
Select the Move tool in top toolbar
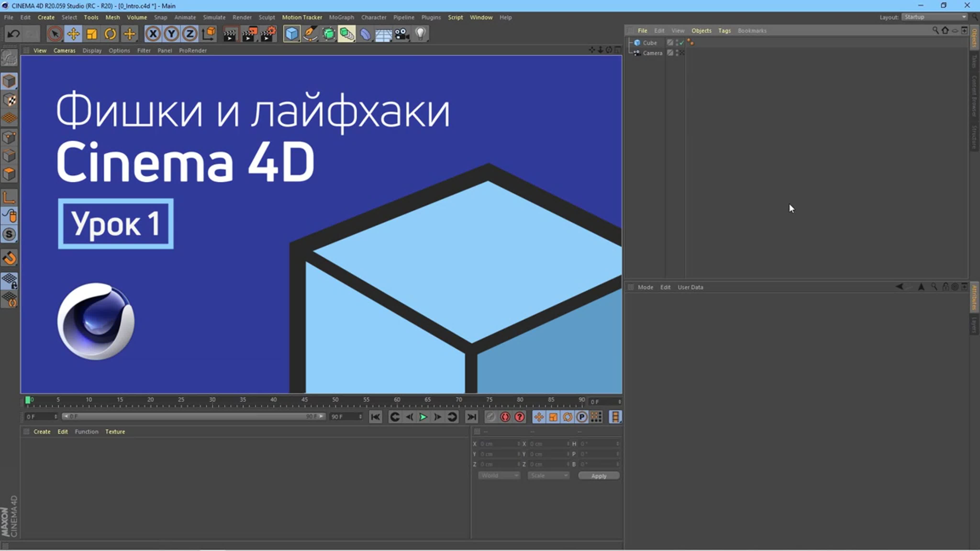pyautogui.click(x=73, y=34)
